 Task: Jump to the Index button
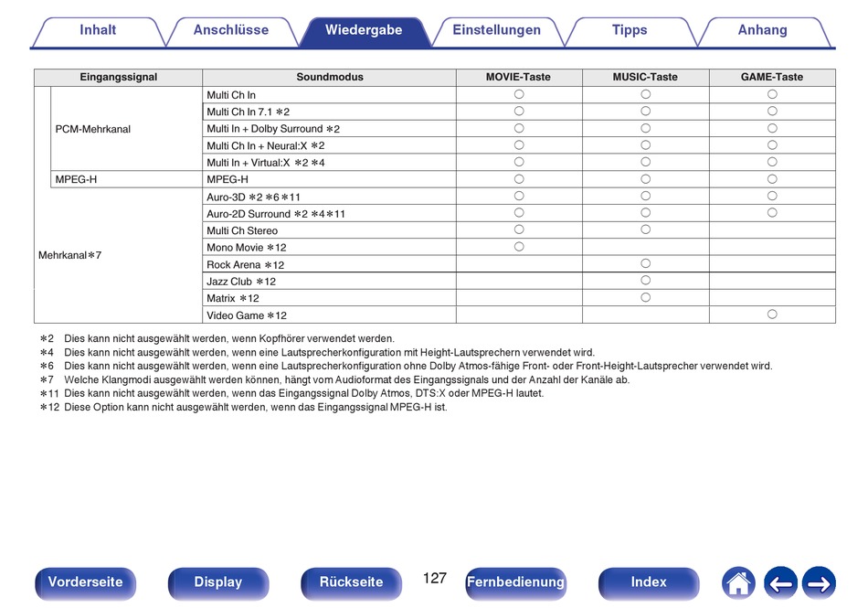click(x=648, y=583)
